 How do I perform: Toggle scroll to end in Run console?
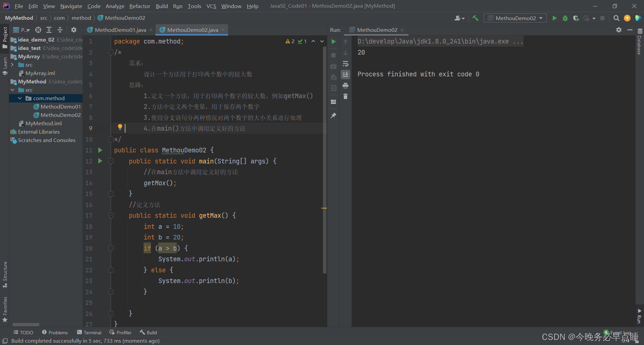pos(345,74)
